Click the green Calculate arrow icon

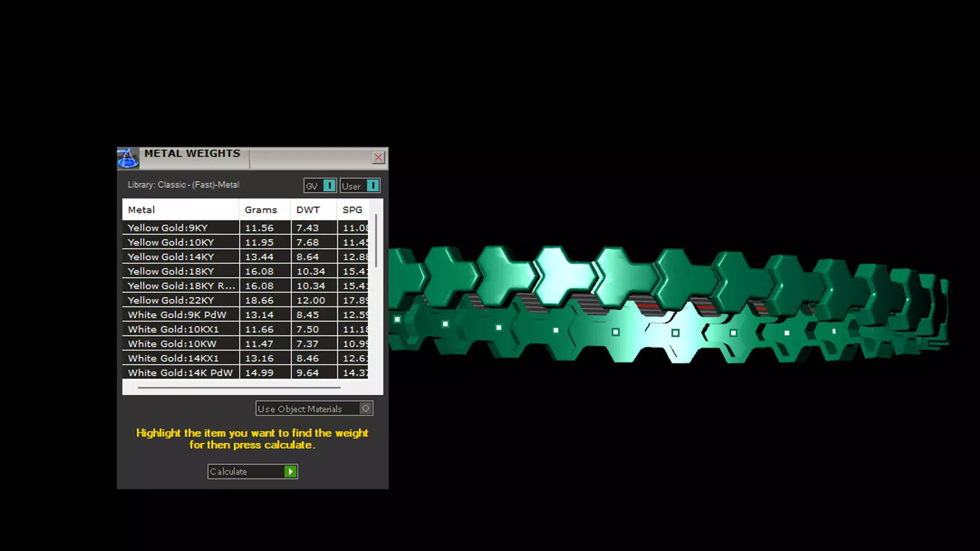[x=290, y=471]
